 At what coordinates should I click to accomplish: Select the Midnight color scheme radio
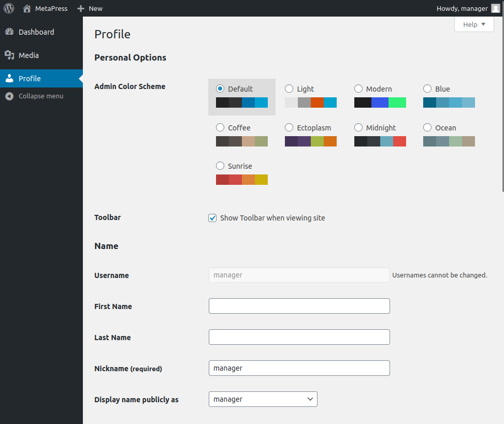coord(358,127)
